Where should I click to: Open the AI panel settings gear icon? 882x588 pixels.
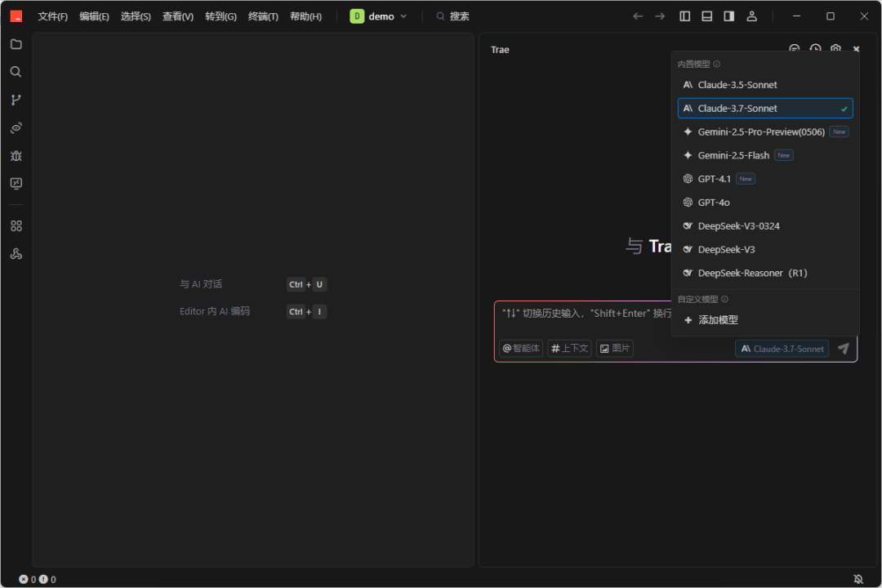(x=835, y=50)
